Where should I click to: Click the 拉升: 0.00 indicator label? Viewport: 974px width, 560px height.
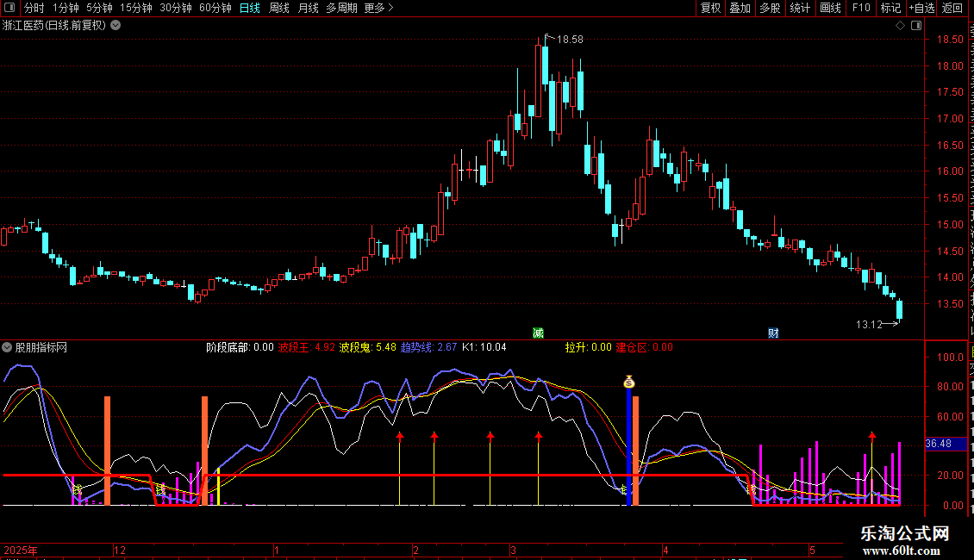point(588,348)
